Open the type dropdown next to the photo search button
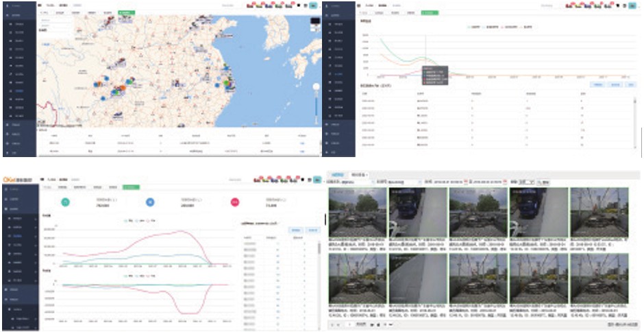This screenshot has height=332, width=644. 527,182
